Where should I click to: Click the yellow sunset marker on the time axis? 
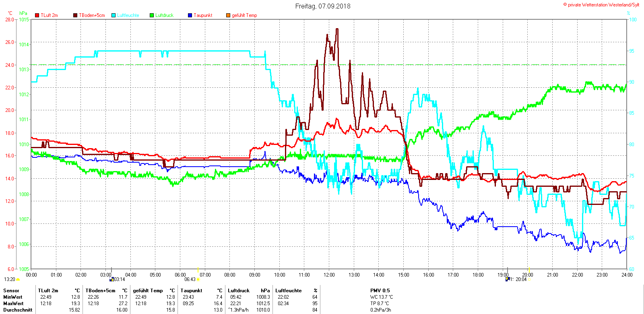tap(529, 269)
